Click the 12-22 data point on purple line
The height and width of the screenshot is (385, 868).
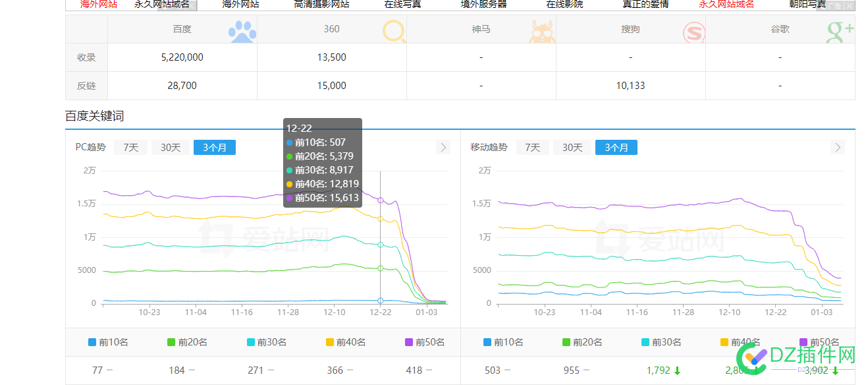click(381, 200)
